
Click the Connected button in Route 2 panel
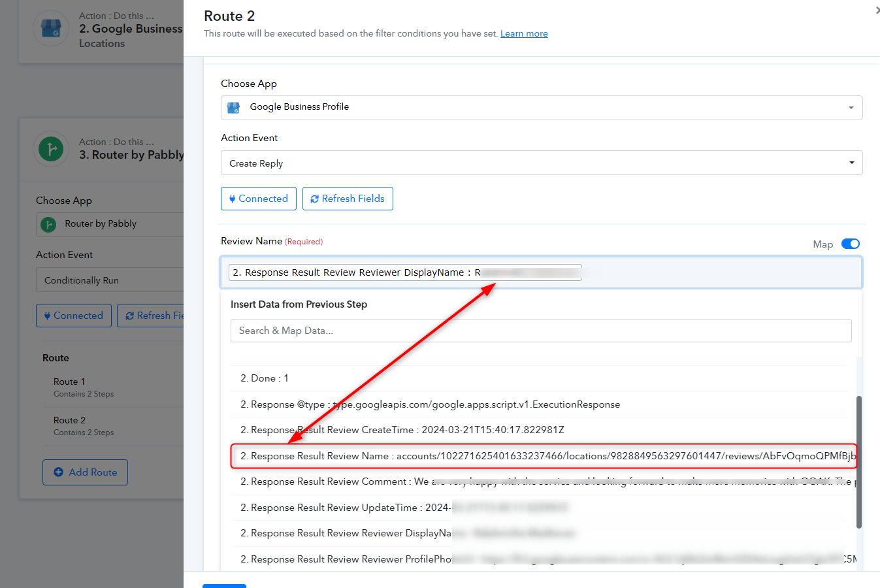259,199
